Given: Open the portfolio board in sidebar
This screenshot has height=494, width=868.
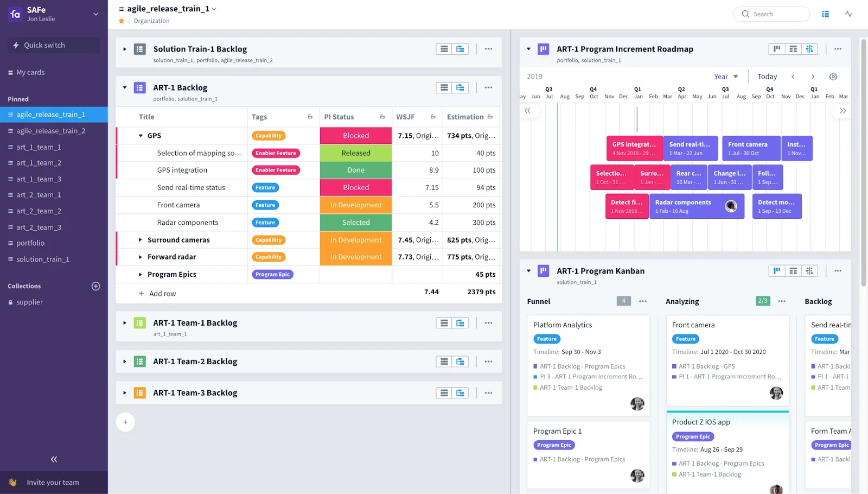Looking at the screenshot, I should pos(30,243).
